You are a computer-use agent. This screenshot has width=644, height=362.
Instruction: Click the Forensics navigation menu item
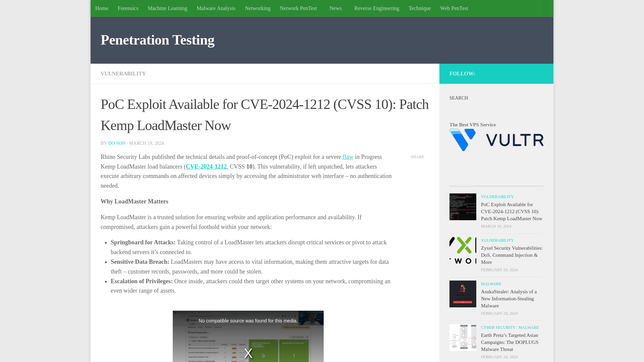pyautogui.click(x=128, y=8)
